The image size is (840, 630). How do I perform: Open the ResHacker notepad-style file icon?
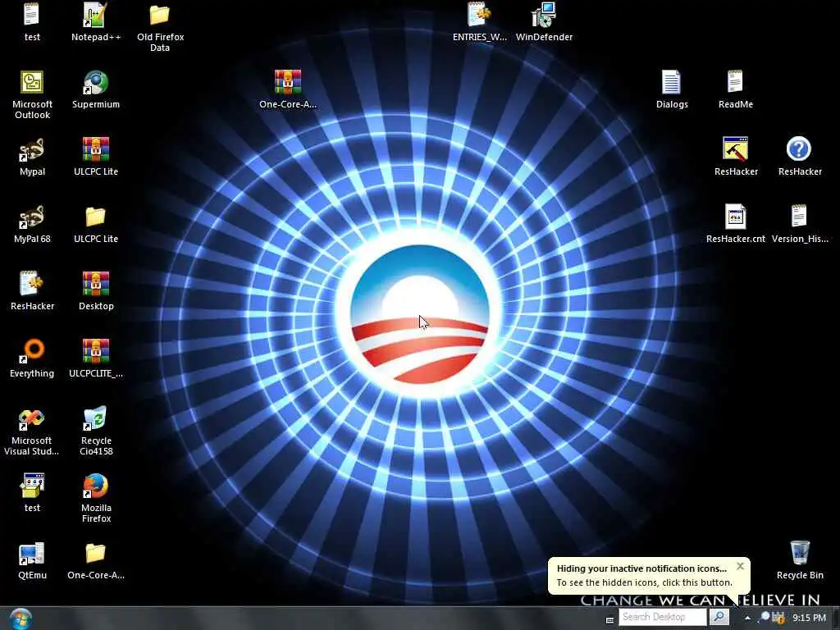coord(32,291)
